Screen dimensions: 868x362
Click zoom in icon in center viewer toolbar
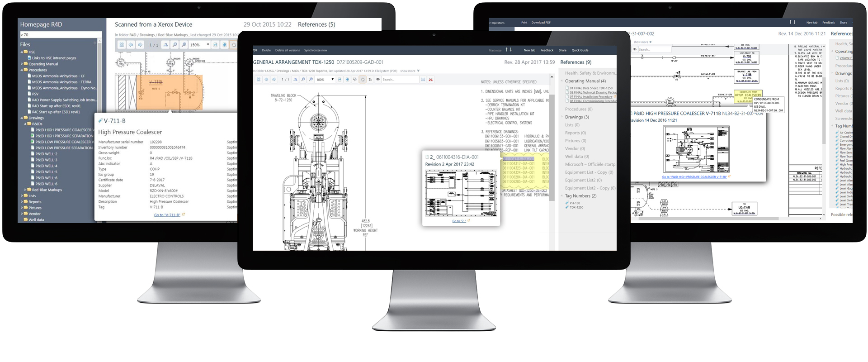[x=311, y=80]
